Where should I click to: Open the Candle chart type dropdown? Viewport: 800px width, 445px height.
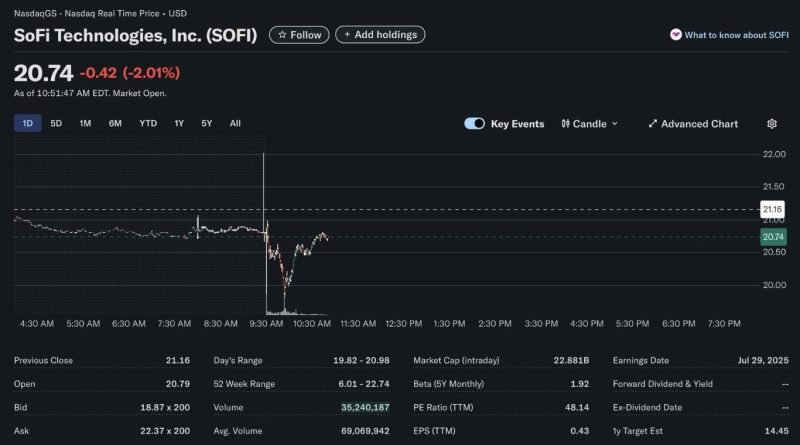[x=589, y=124]
